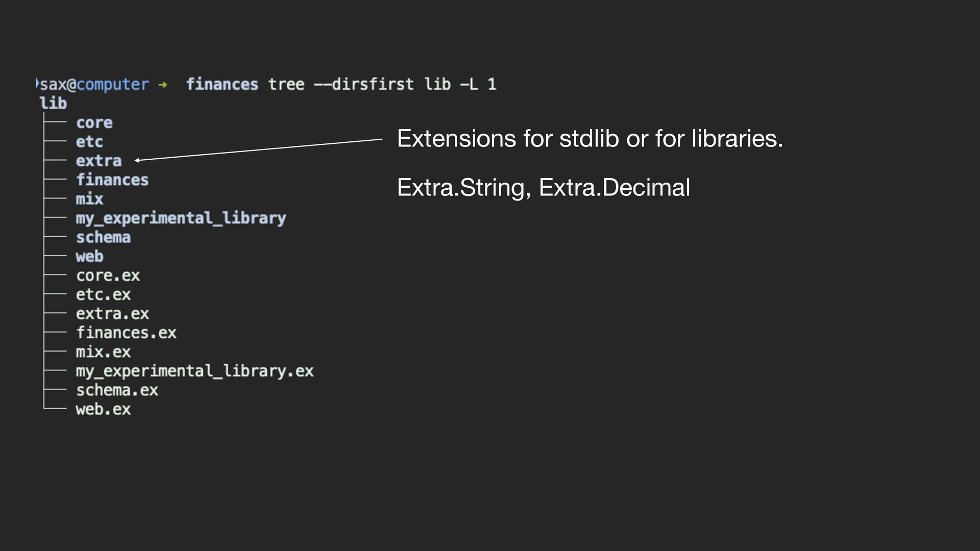Screen dimensions: 980x551
Task: Select the web directory entry
Action: [89, 257]
